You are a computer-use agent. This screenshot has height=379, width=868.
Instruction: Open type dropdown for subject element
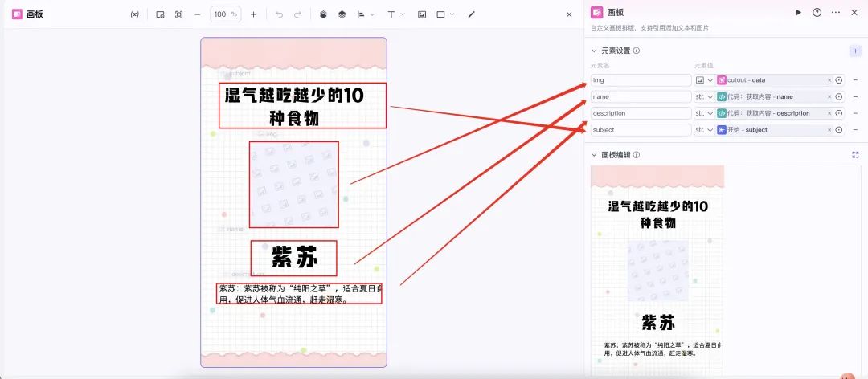705,130
